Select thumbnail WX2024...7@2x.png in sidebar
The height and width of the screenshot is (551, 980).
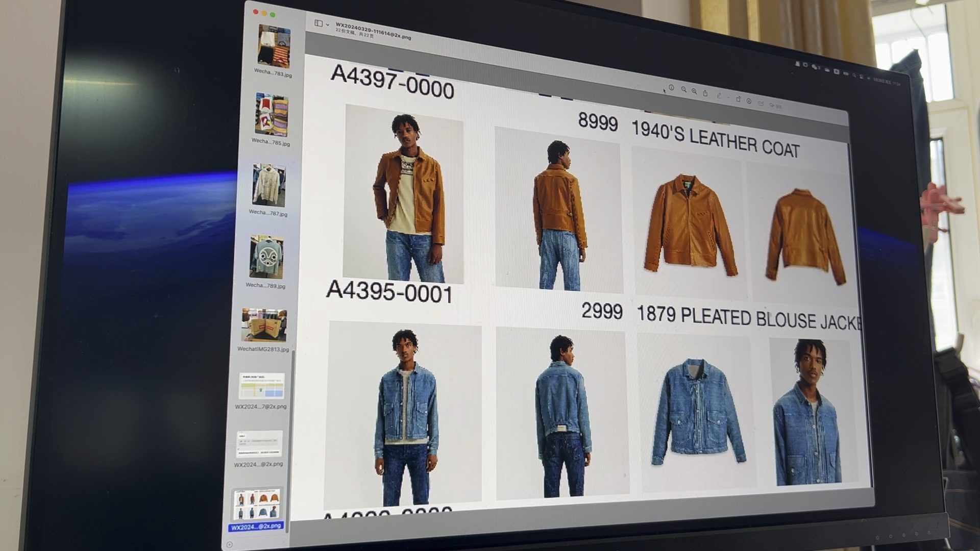click(x=261, y=386)
